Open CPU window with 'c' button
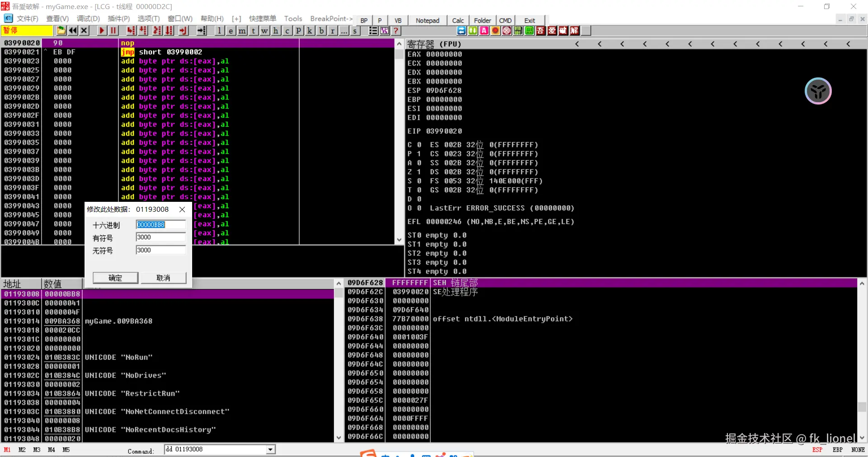868x457 pixels. (x=287, y=30)
